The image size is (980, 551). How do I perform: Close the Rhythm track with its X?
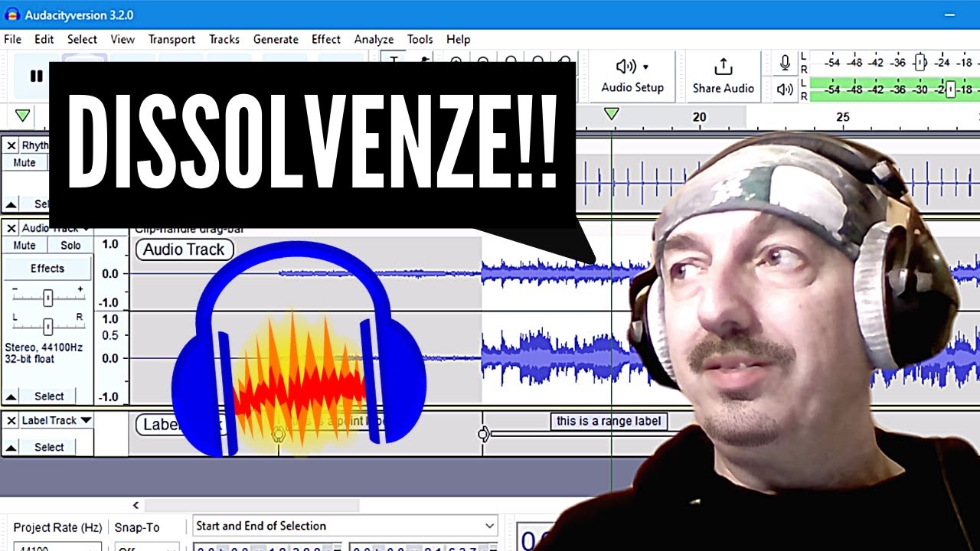point(11,145)
